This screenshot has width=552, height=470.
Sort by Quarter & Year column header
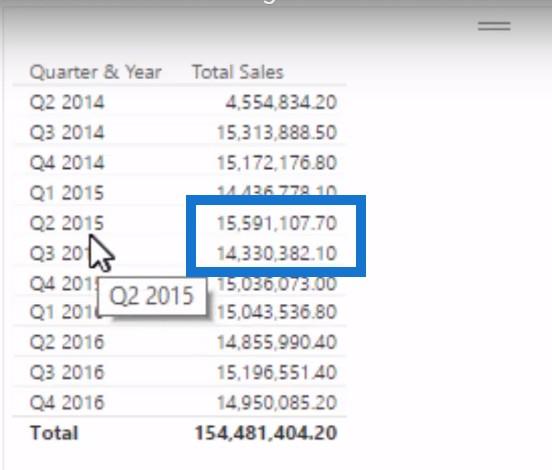pyautogui.click(x=95, y=72)
